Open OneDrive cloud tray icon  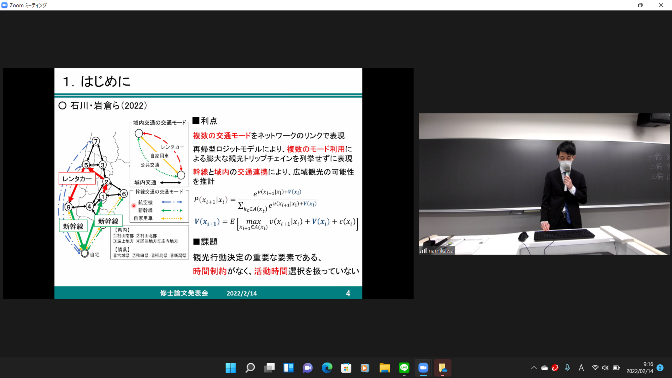(544, 368)
